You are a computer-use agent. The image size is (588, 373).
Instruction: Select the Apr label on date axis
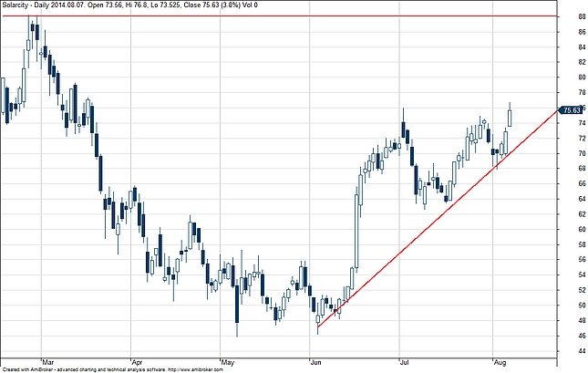pos(138,362)
